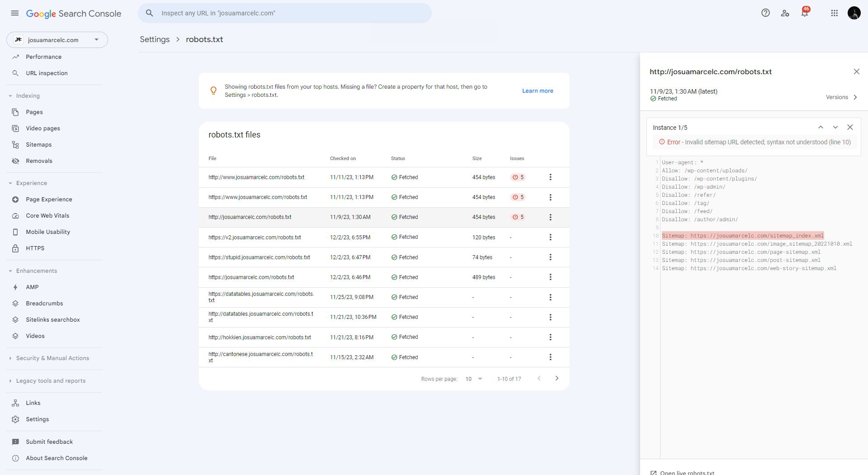Open the Google apps grid

pyautogui.click(x=835, y=13)
